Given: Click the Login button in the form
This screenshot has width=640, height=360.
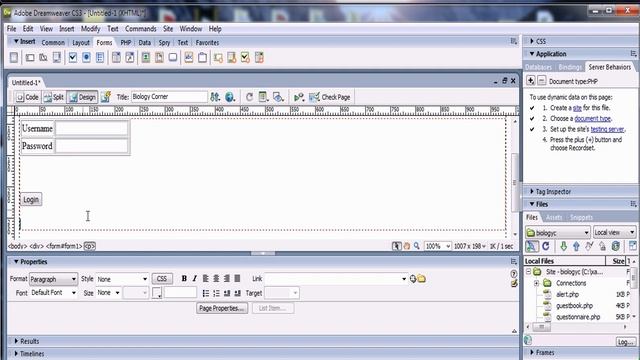Looking at the screenshot, I should pyautogui.click(x=31, y=200).
